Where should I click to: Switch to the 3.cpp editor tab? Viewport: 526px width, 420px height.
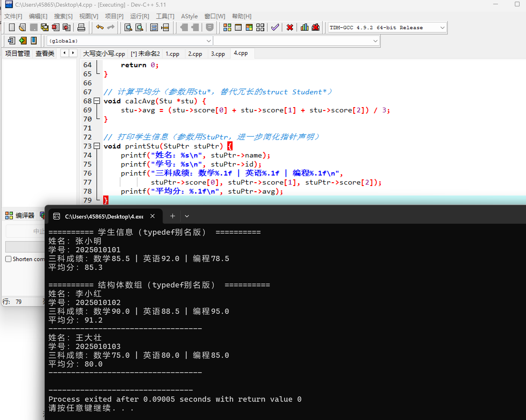click(x=218, y=54)
